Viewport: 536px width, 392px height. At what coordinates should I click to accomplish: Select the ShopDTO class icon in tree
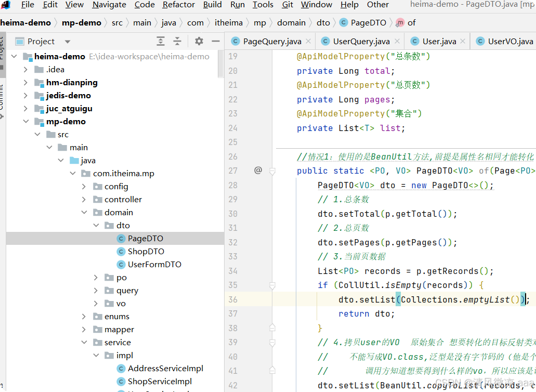(x=121, y=252)
